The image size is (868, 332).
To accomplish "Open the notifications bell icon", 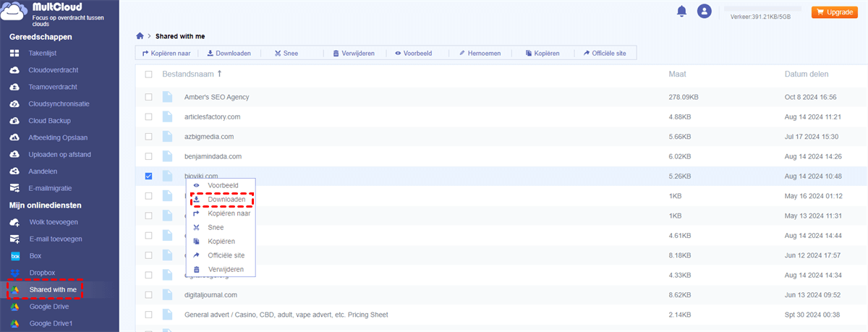I will (x=681, y=11).
